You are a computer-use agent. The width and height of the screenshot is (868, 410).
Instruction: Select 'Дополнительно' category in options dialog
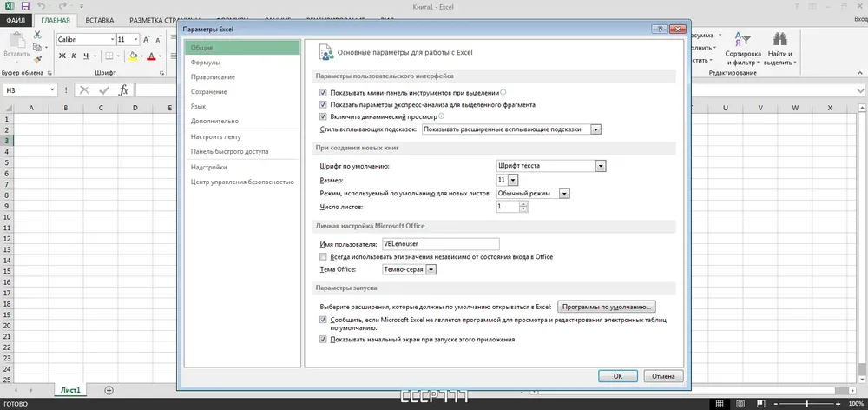click(x=242, y=121)
